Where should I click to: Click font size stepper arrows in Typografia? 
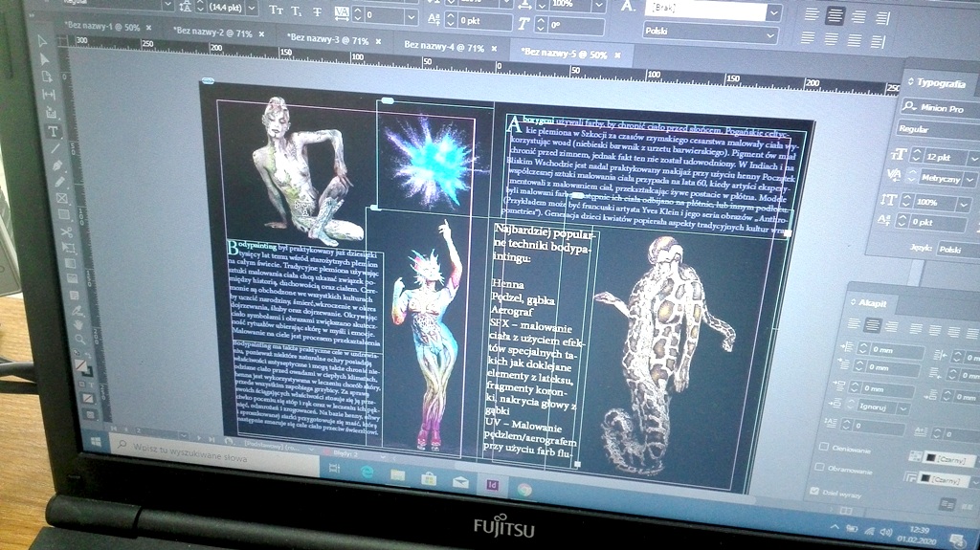coord(917,154)
